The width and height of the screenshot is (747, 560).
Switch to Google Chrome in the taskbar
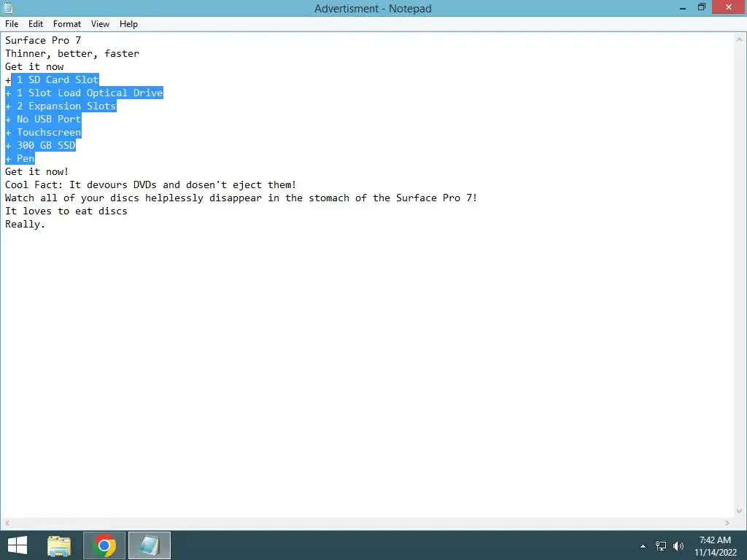point(104,545)
